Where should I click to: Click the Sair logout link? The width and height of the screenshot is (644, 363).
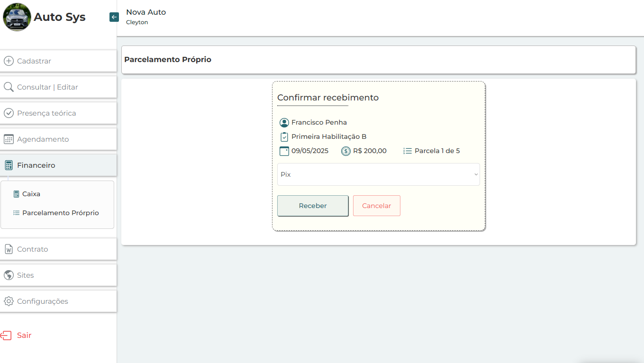(x=24, y=336)
